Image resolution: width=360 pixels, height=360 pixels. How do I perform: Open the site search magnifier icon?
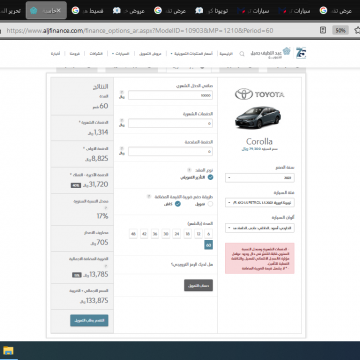point(242,54)
